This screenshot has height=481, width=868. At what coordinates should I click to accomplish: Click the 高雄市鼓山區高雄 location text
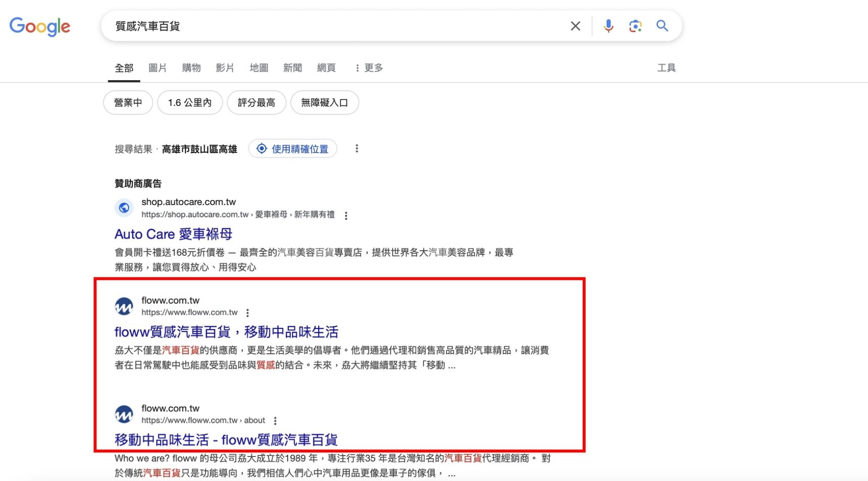point(199,149)
